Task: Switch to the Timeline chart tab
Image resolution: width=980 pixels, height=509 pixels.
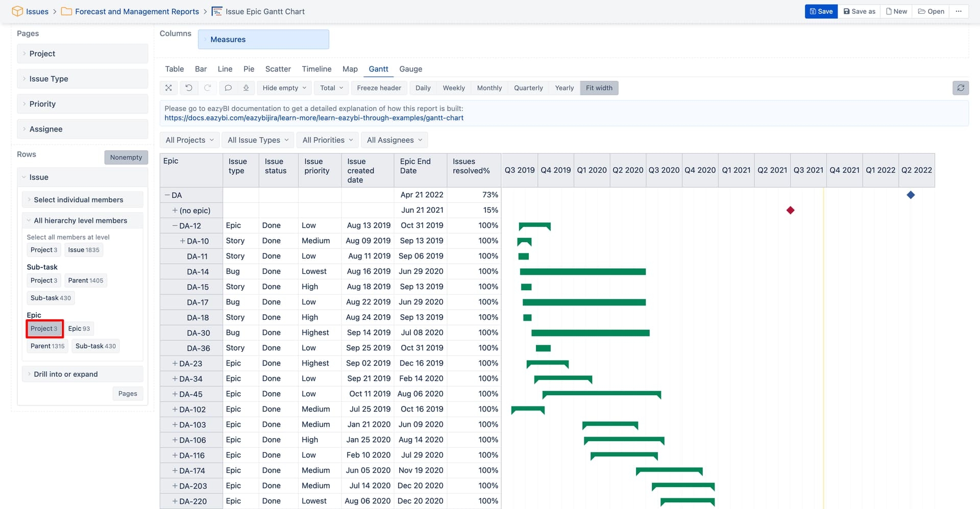Action: click(316, 69)
